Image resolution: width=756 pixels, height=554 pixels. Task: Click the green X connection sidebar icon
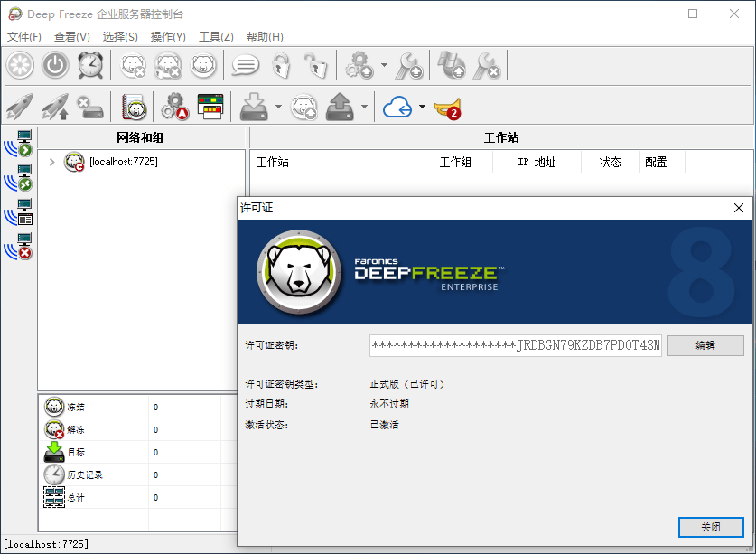click(18, 178)
